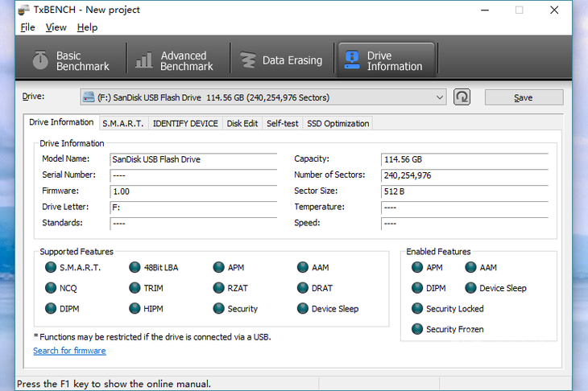Image resolution: width=588 pixels, height=391 pixels.
Task: Click the drive icon in the Drive selector
Action: coord(89,97)
